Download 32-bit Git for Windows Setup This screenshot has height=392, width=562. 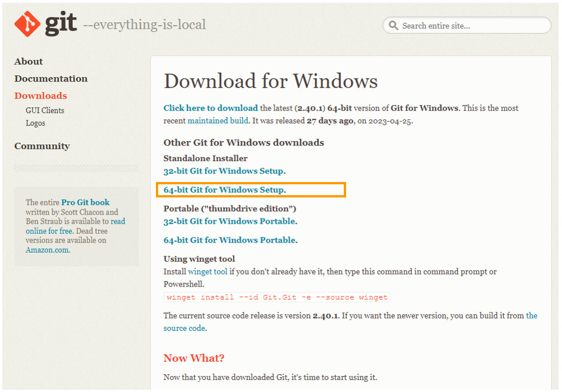(x=223, y=171)
